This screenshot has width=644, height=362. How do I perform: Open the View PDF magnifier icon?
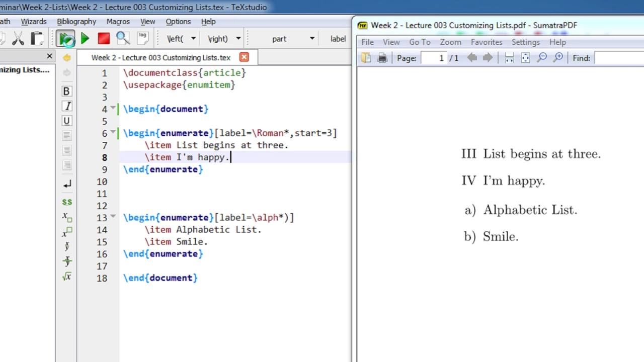click(x=122, y=39)
